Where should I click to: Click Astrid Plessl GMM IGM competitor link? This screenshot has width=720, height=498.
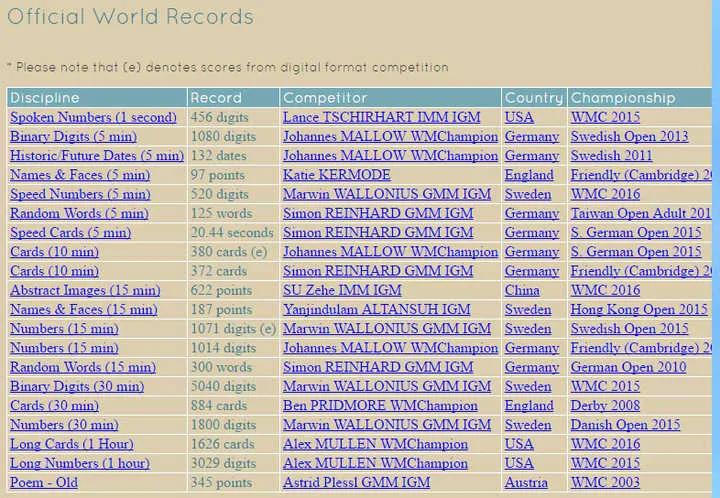click(x=357, y=483)
